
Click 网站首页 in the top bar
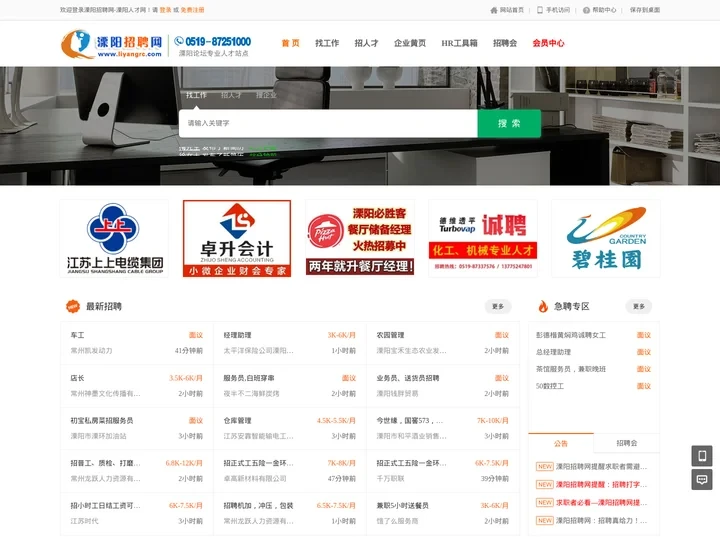click(x=512, y=10)
